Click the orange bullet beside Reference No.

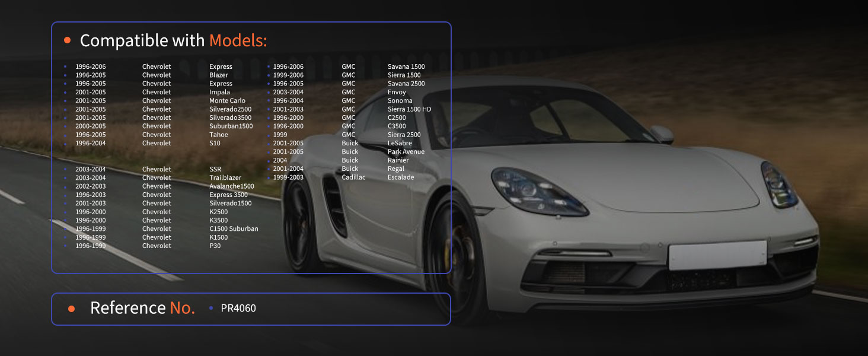pyautogui.click(x=72, y=309)
